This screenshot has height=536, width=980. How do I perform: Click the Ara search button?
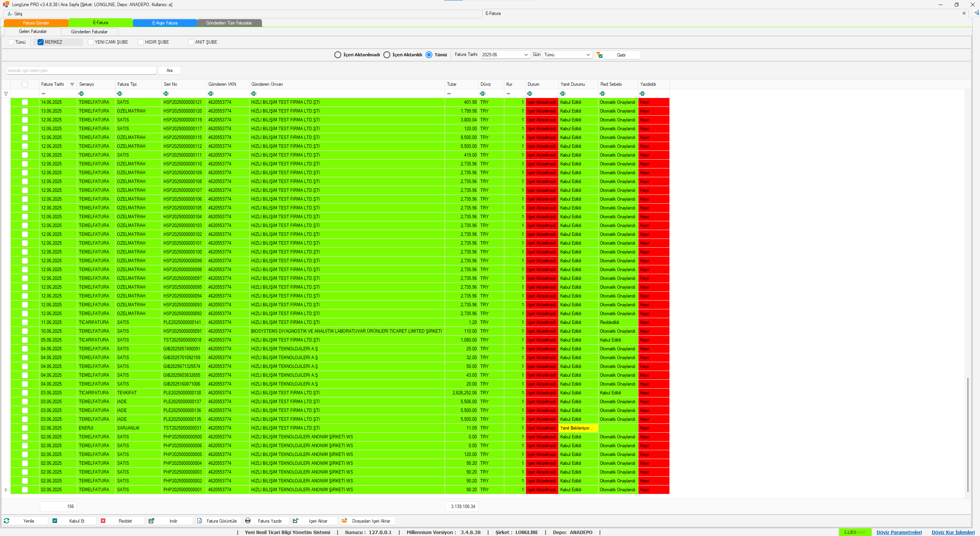click(169, 70)
